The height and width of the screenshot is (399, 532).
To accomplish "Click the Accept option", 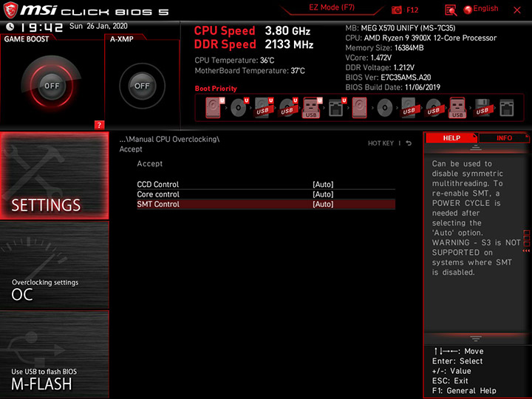I will (x=149, y=163).
